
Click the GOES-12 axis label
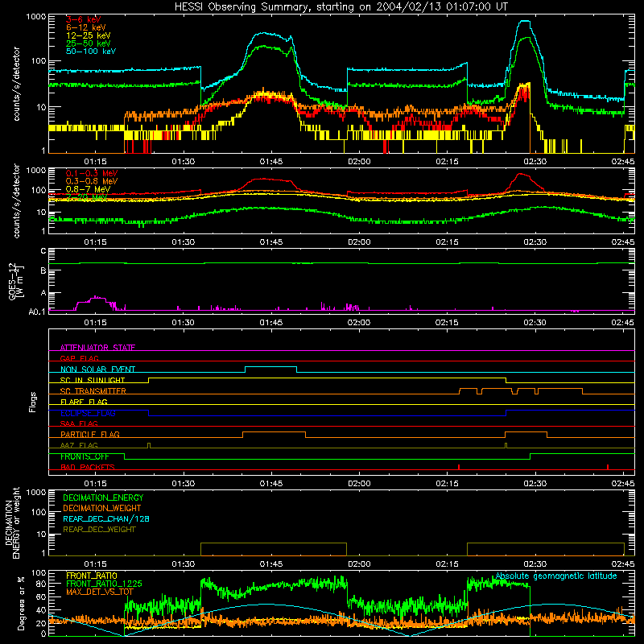pos(14,281)
